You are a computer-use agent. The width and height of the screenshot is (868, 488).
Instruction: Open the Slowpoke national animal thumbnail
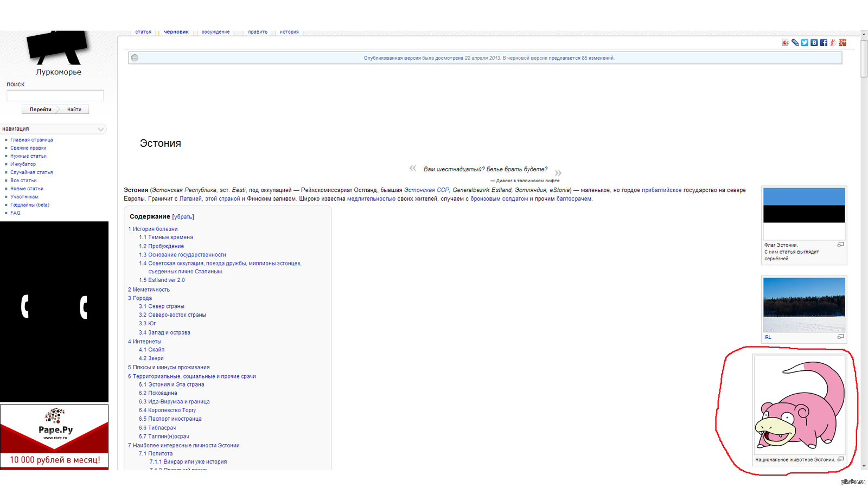click(x=799, y=405)
